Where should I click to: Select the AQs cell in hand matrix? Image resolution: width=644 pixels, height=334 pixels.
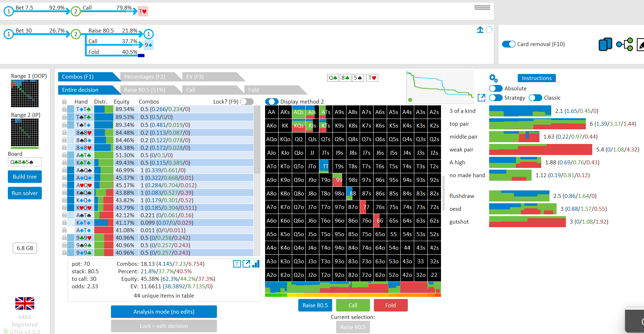point(299,112)
